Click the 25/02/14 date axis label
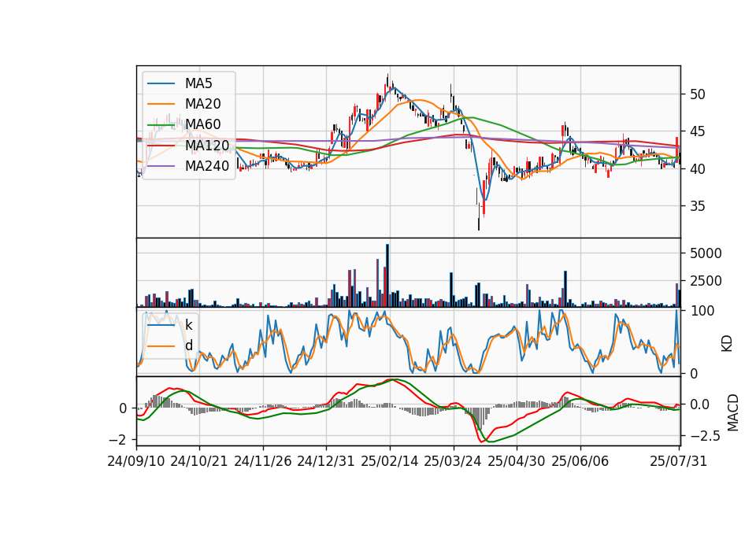Screen dimensions: 756x543 tap(390, 461)
